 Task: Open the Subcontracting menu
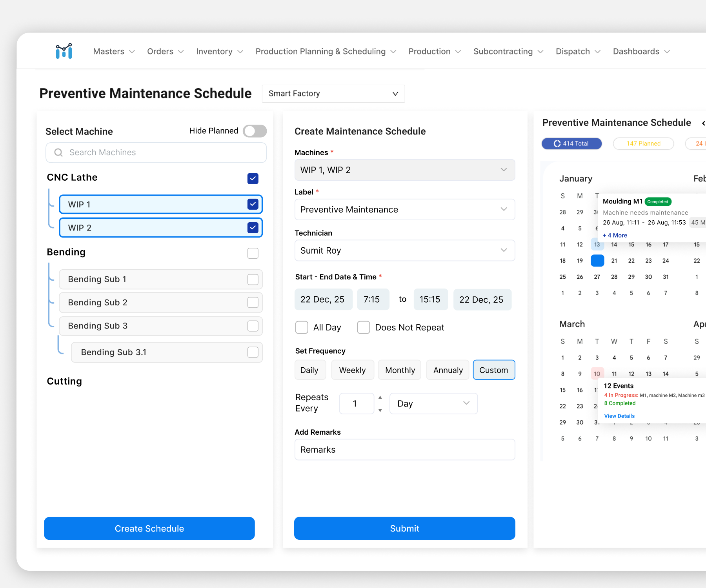pyautogui.click(x=508, y=51)
